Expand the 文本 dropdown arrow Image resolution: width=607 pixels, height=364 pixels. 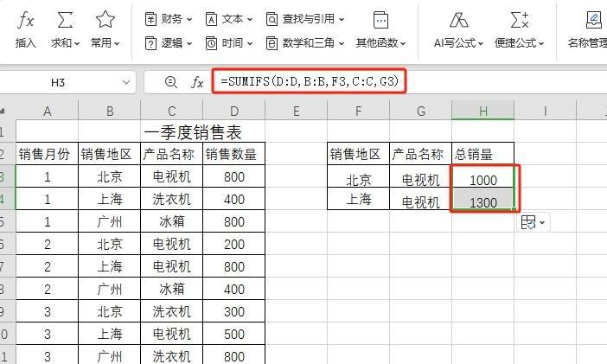250,19
